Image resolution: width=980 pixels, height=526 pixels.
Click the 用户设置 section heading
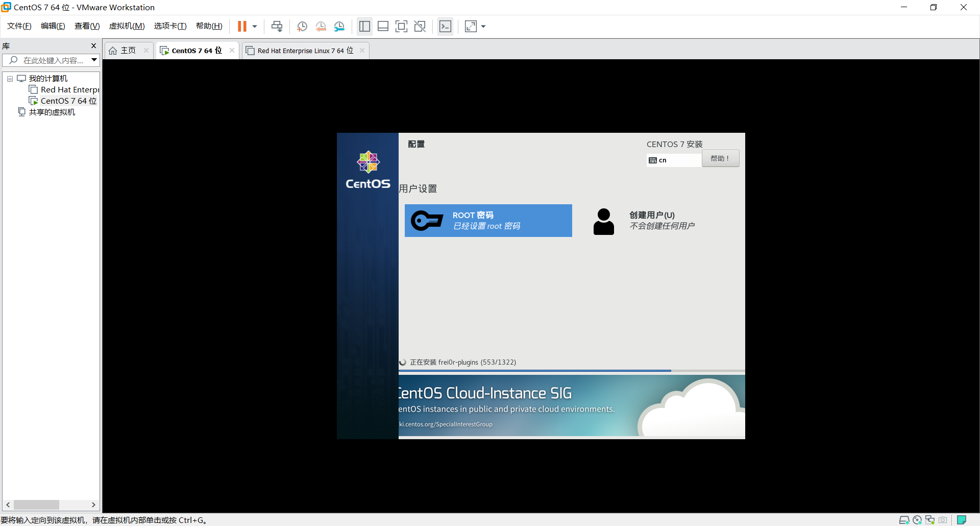(x=418, y=188)
